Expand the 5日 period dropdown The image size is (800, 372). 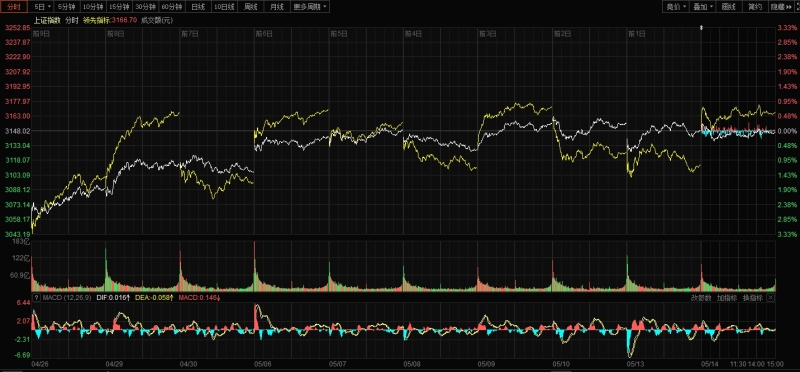[42, 7]
